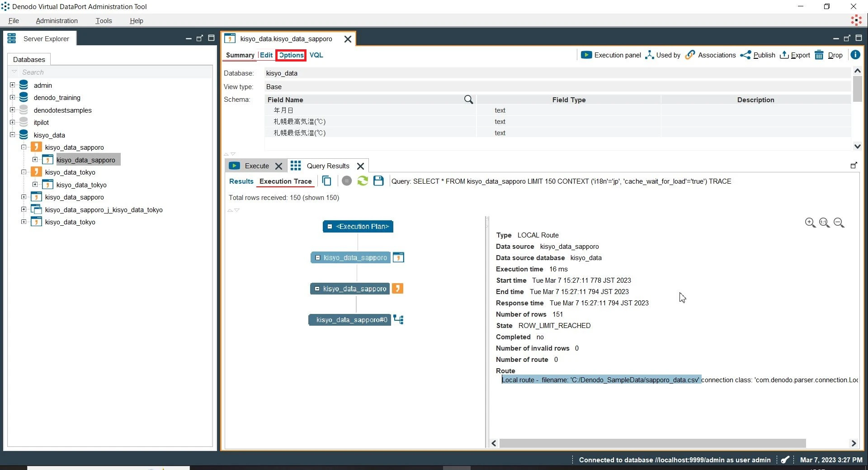Close the Execute tab

coord(279,166)
